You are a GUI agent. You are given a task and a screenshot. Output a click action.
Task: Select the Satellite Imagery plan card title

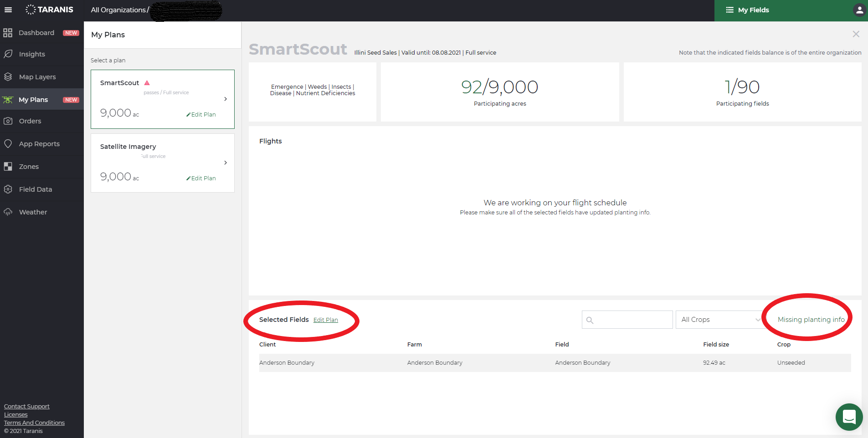click(128, 147)
